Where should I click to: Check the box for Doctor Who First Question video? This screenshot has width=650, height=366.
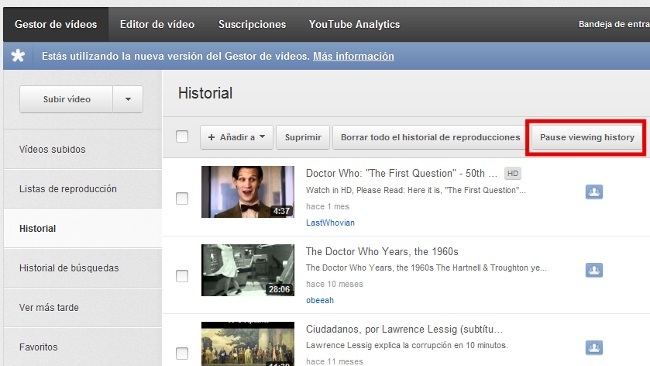point(182,198)
